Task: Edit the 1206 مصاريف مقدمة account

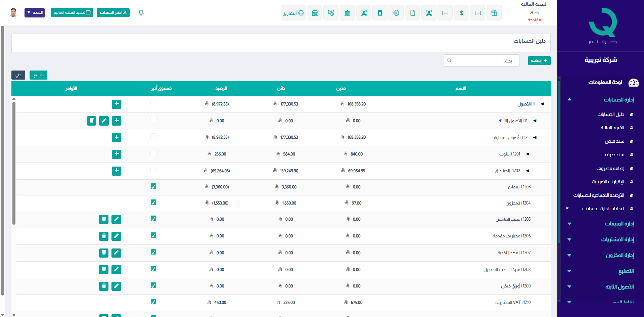Action: [116, 236]
